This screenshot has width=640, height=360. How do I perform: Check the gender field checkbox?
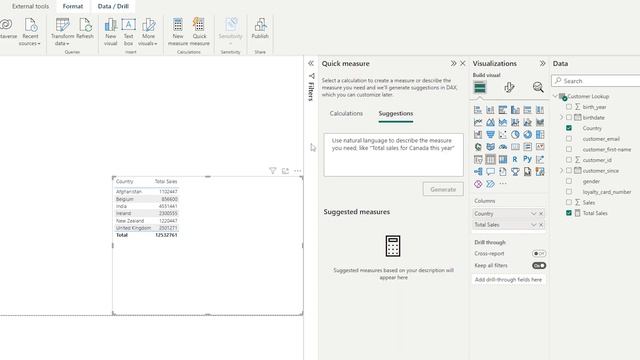(x=569, y=181)
